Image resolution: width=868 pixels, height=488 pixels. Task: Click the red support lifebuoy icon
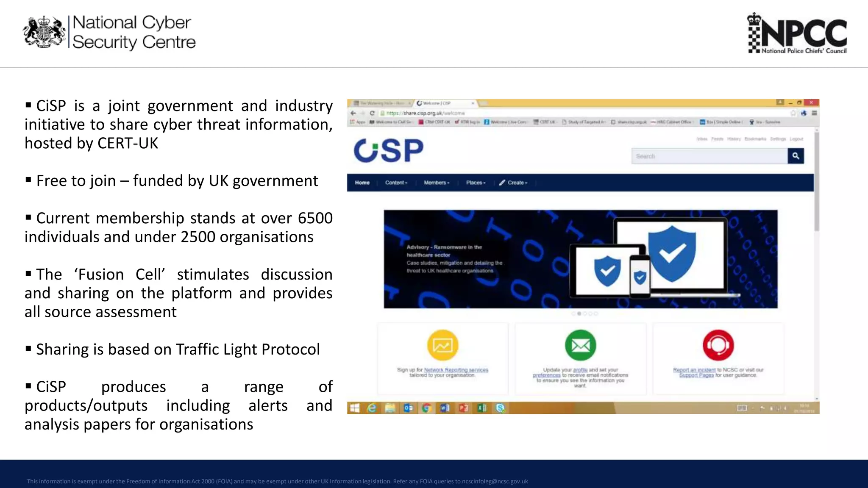(x=718, y=345)
